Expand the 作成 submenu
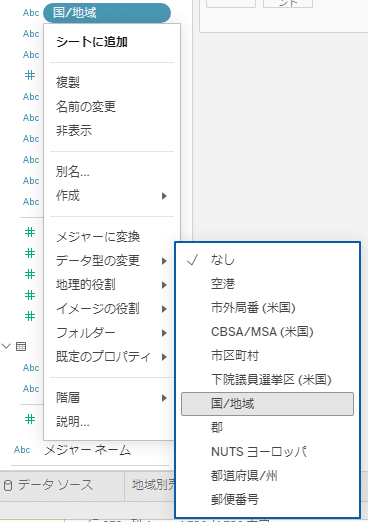 [112, 196]
